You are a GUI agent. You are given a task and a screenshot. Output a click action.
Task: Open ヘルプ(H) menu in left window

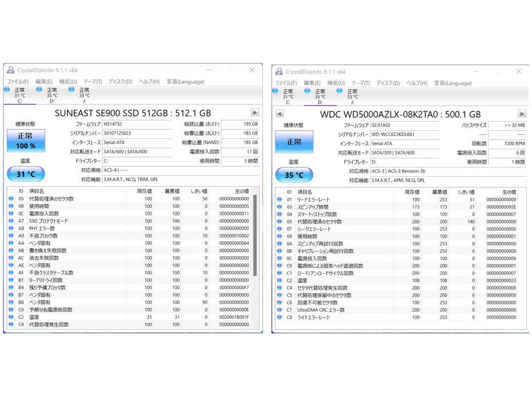pyautogui.click(x=149, y=82)
